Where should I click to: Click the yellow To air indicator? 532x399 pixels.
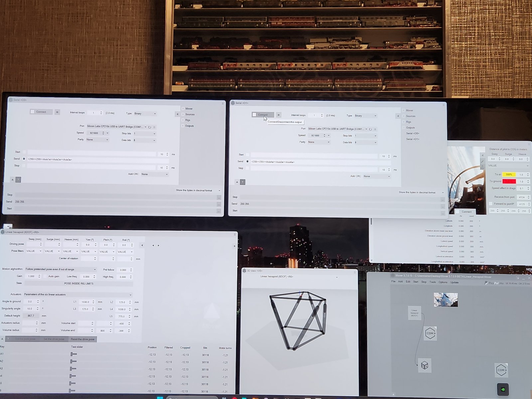(509, 175)
